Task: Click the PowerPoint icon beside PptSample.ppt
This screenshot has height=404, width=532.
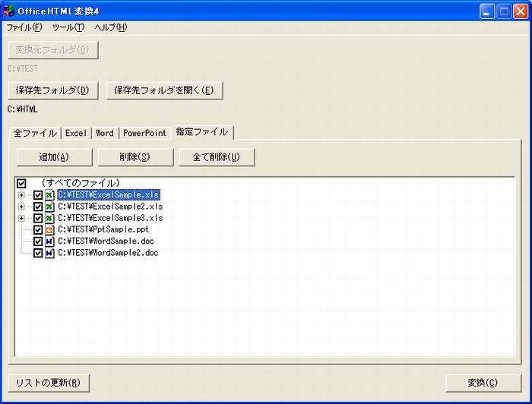Action: click(x=49, y=229)
